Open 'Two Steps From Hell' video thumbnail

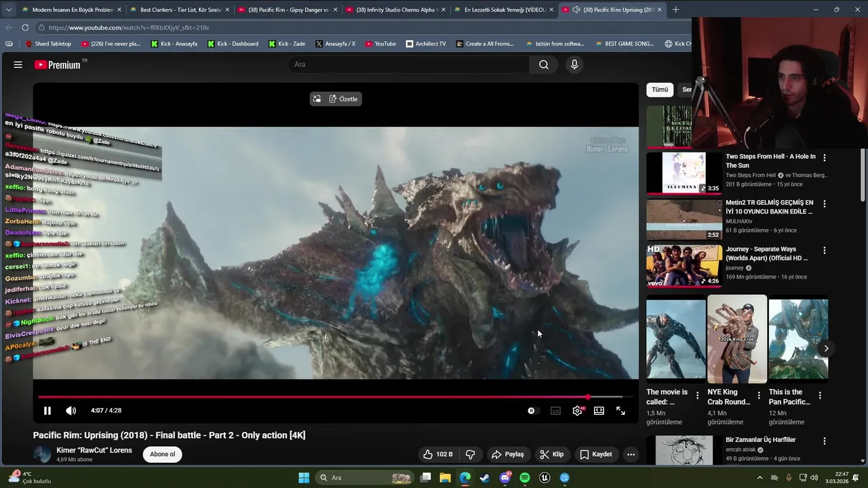(684, 173)
